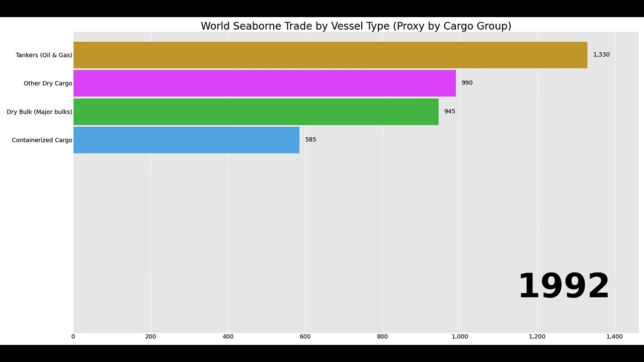Click the value label 585

click(310, 140)
